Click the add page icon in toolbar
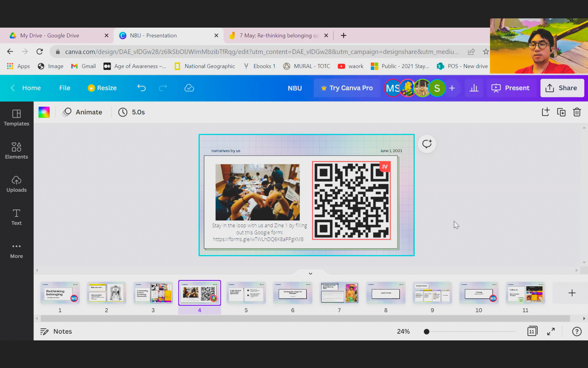Image resolution: width=588 pixels, height=368 pixels. [546, 112]
